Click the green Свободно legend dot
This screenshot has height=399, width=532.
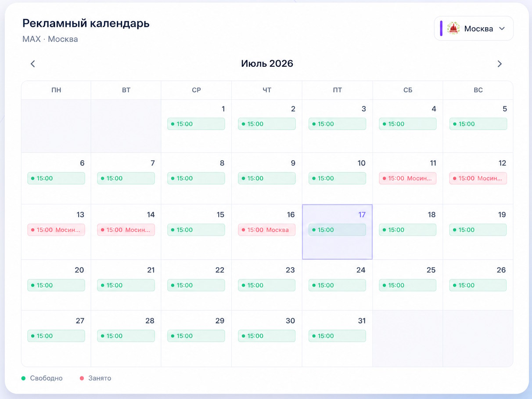(x=24, y=378)
